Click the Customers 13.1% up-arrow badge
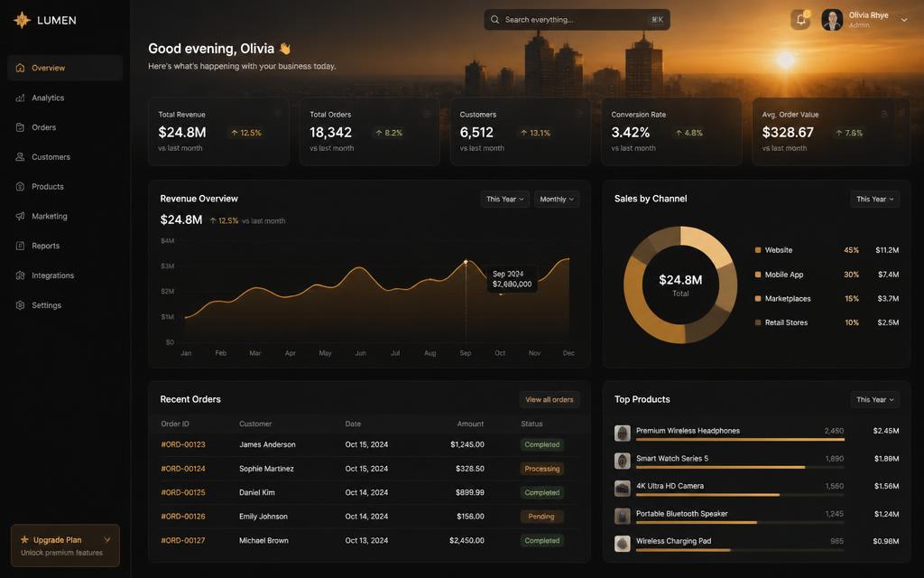 click(x=535, y=133)
